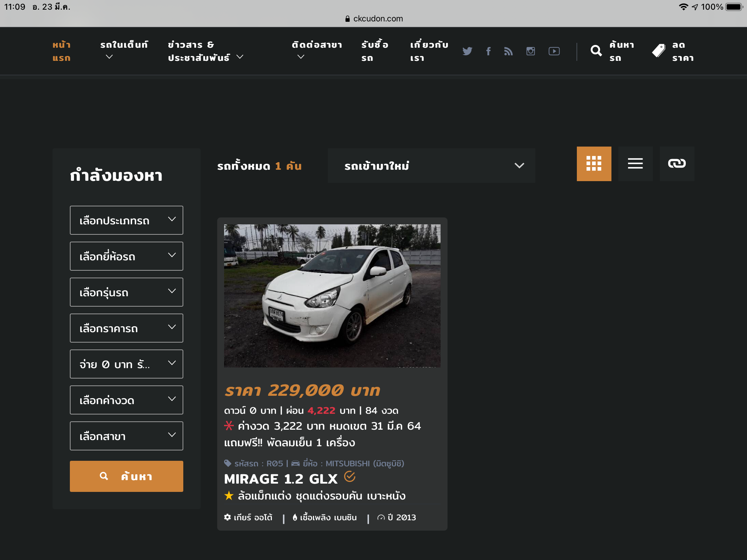
Task: Click the price tag discount icon
Action: click(x=658, y=51)
